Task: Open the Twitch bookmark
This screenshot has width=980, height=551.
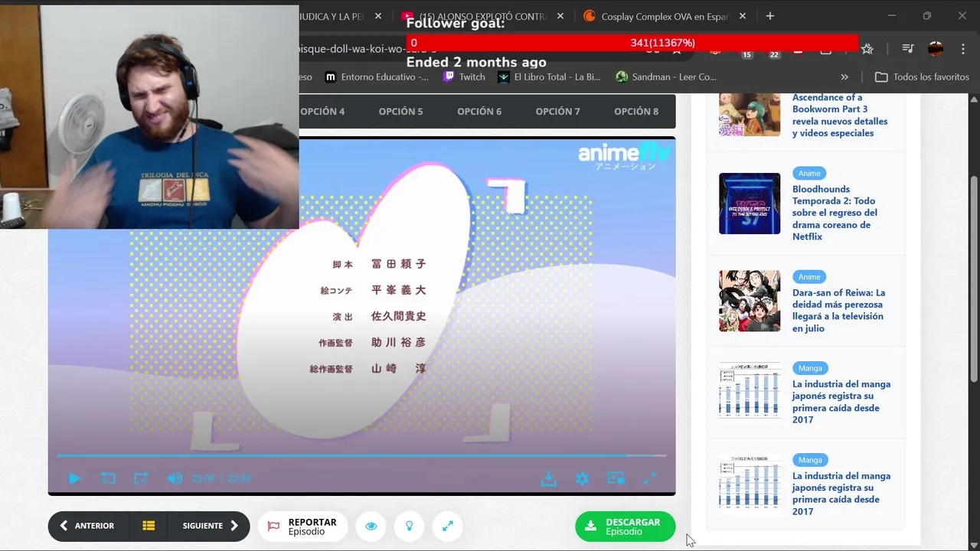Action: (464, 77)
